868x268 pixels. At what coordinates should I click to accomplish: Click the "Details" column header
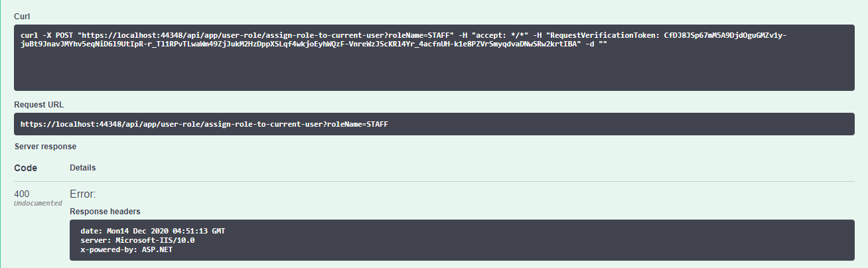click(82, 168)
